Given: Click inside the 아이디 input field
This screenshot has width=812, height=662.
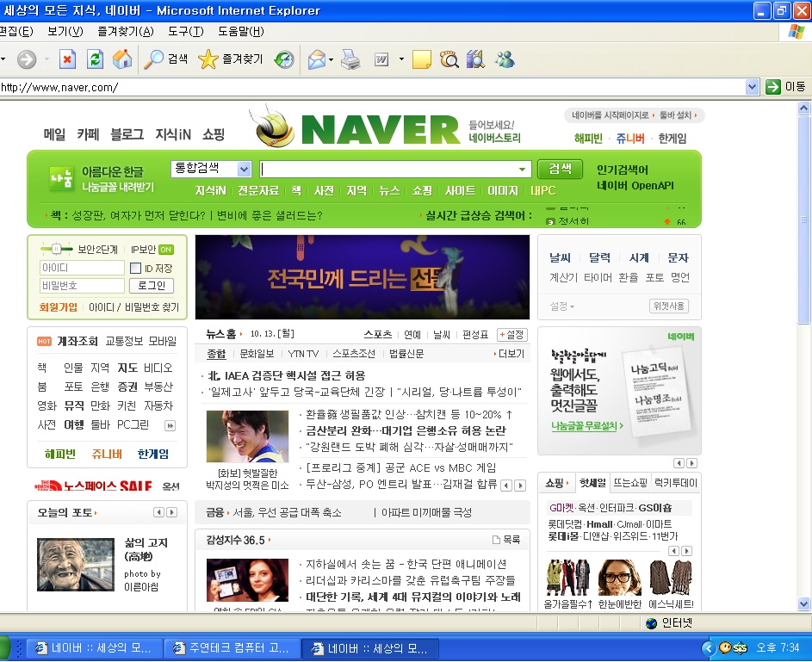Looking at the screenshot, I should pos(82,268).
